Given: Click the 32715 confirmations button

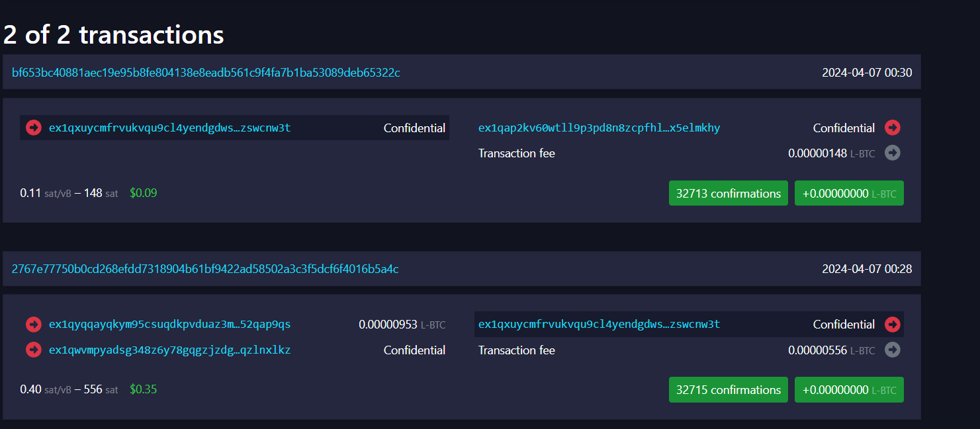Looking at the screenshot, I should 728,390.
